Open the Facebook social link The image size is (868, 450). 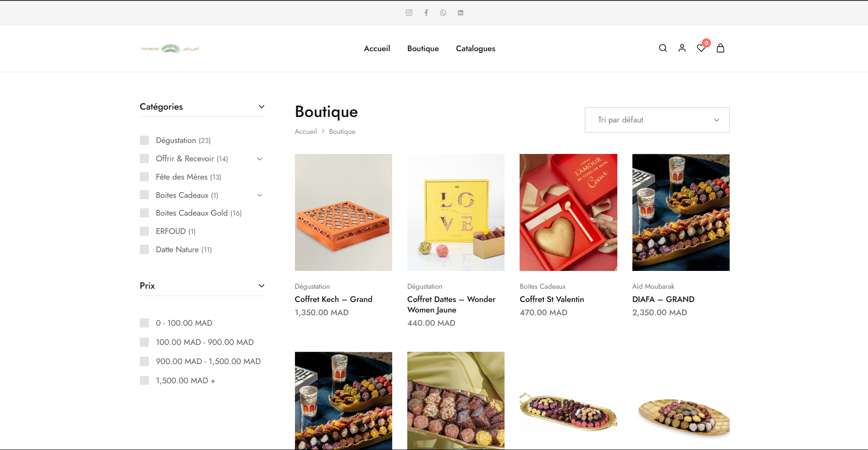pos(426,13)
